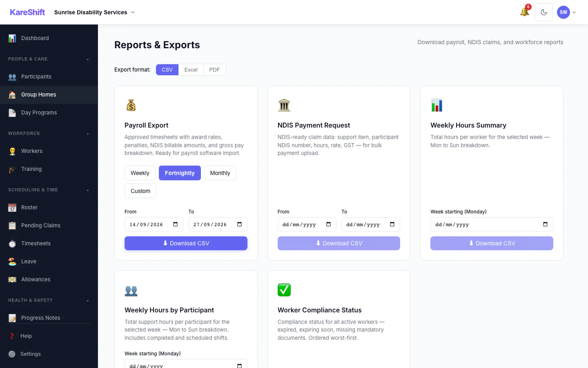The height and width of the screenshot is (368, 588).
Task: Click the Payroll From date field
Action: tap(154, 224)
